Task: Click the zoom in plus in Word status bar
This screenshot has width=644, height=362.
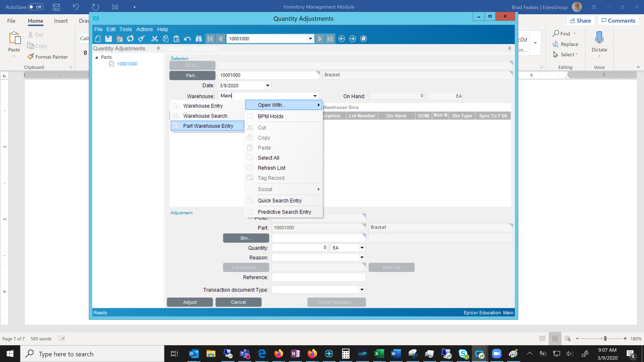Action: click(x=625, y=339)
